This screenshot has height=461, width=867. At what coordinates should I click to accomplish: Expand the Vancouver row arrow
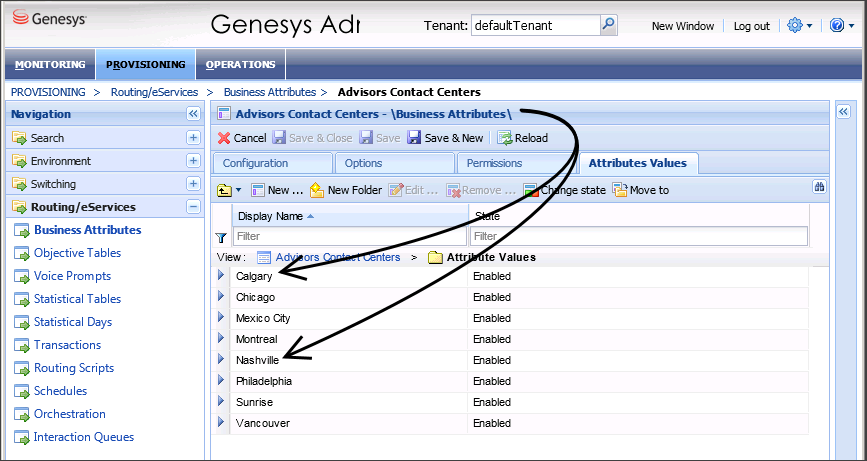point(221,422)
